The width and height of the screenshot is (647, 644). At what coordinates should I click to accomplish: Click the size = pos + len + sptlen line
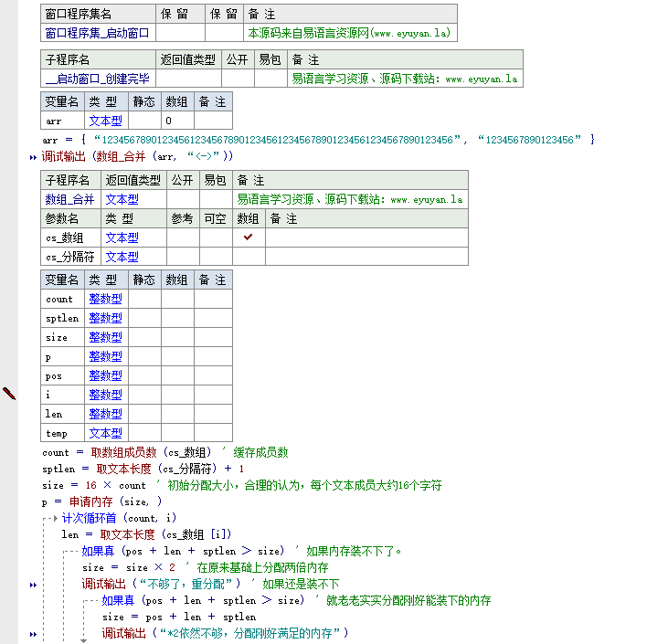tap(179, 618)
